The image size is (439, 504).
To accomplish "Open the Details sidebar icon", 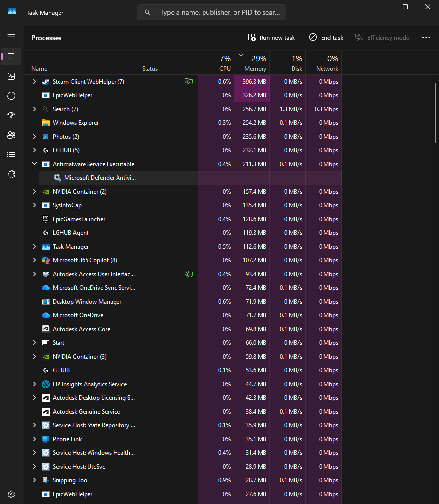I will click(x=11, y=155).
